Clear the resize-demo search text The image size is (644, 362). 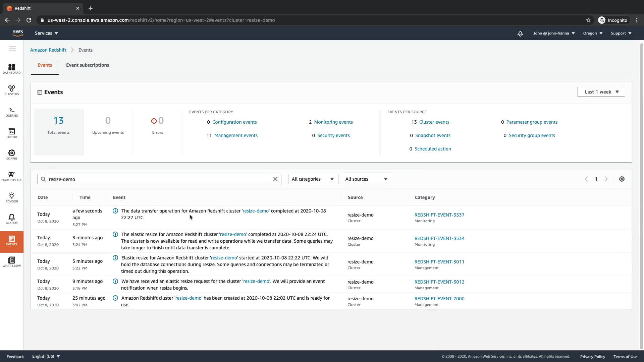click(275, 179)
